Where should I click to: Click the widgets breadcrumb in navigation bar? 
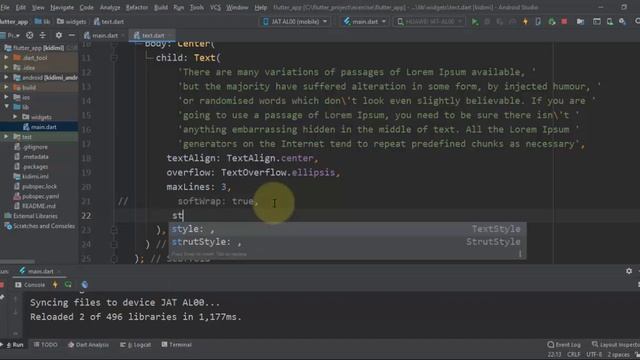[71, 22]
